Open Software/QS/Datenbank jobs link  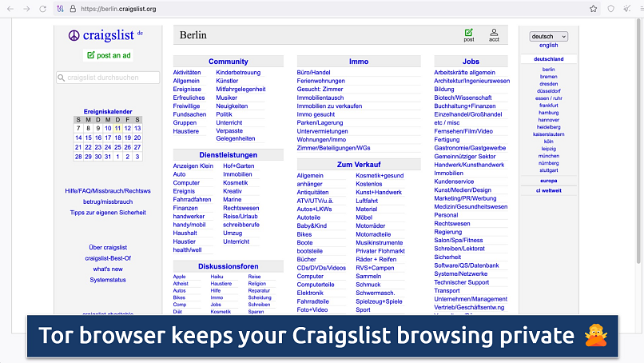[466, 265]
